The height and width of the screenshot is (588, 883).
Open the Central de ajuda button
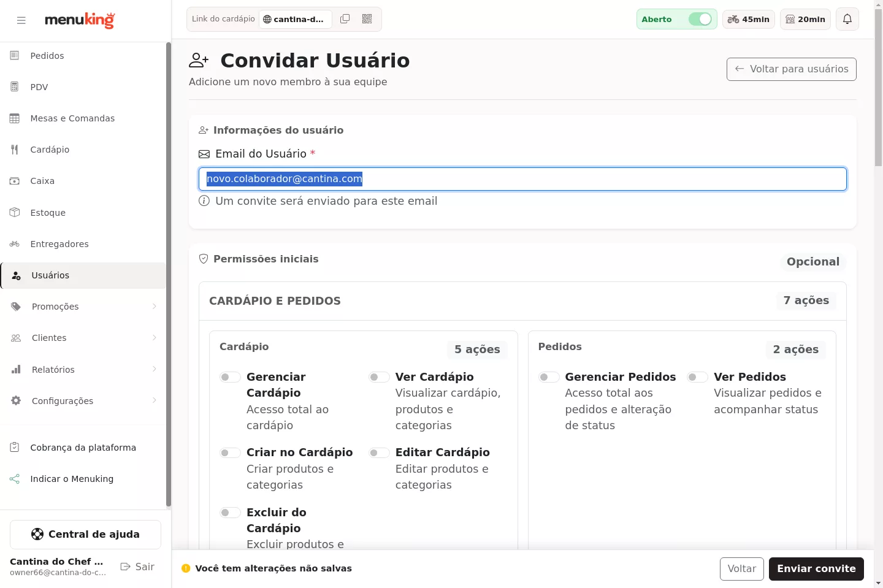(85, 535)
